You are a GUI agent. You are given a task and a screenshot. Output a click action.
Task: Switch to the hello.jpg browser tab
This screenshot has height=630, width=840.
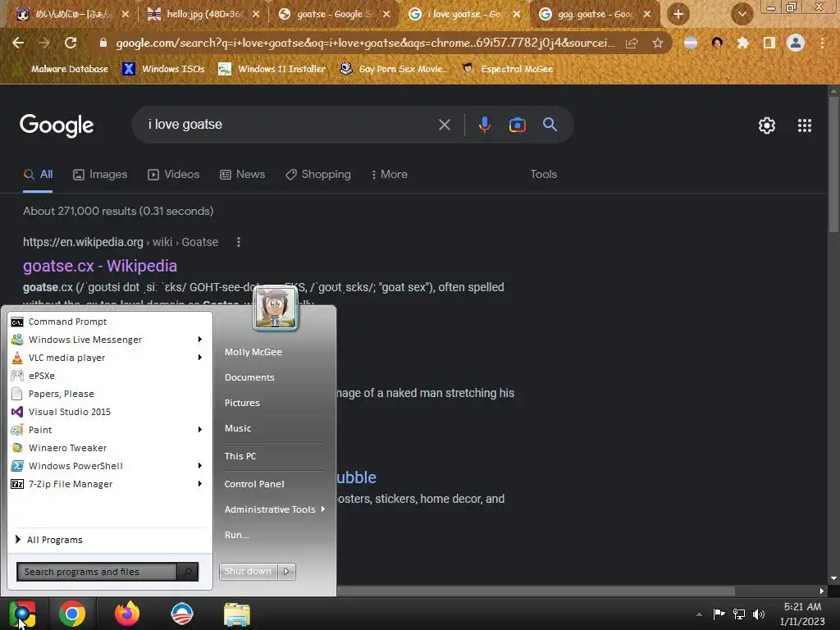203,14
